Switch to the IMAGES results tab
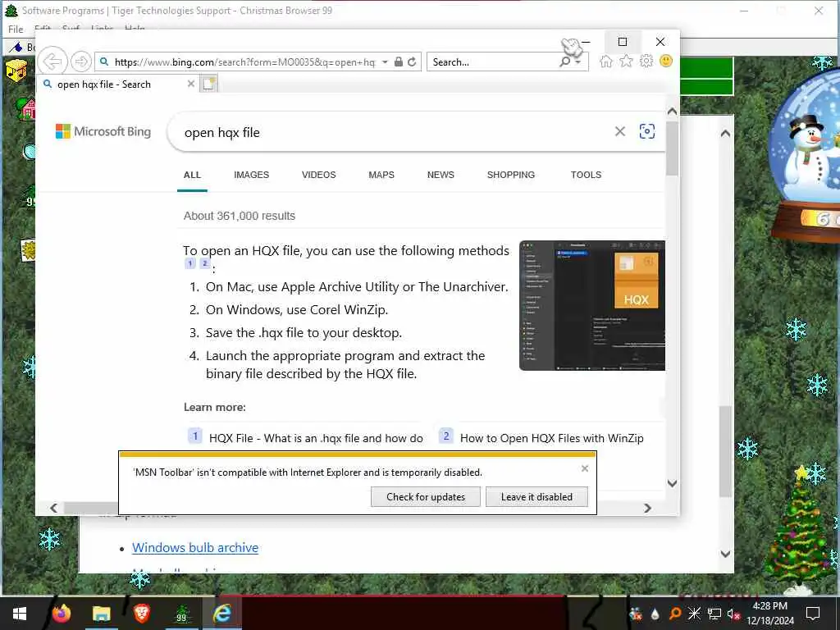 click(251, 175)
